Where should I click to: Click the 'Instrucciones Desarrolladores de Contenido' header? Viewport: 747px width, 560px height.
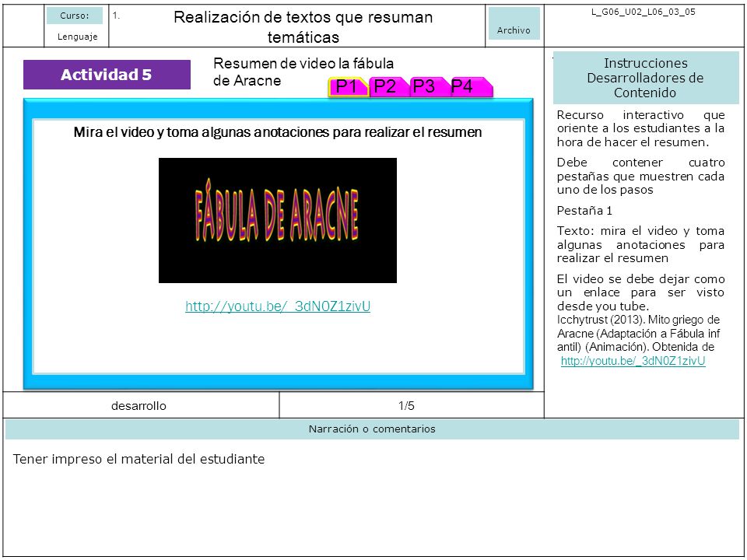646,78
